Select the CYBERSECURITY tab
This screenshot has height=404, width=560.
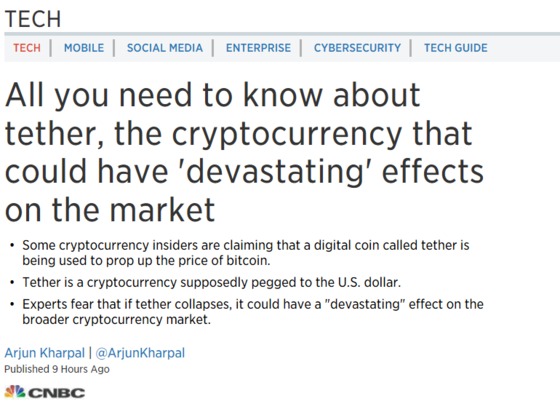pyautogui.click(x=357, y=48)
